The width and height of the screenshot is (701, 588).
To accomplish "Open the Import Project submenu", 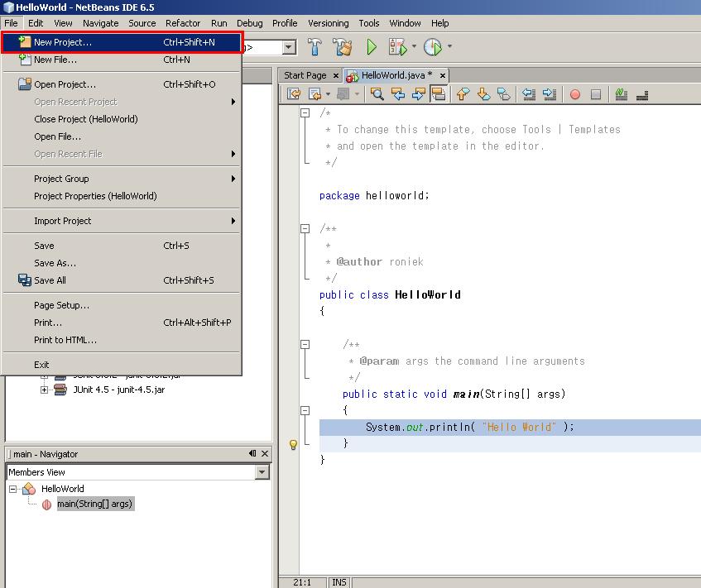I will (x=122, y=221).
